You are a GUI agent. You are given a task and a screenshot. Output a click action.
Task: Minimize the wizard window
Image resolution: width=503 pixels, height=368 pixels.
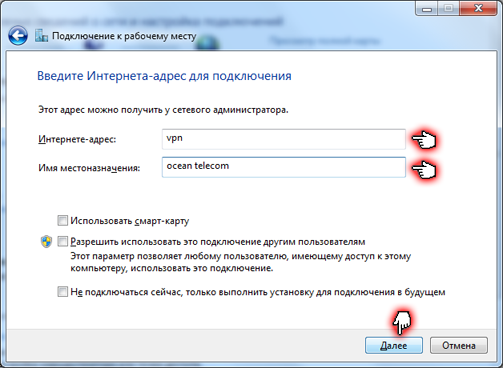point(427,8)
